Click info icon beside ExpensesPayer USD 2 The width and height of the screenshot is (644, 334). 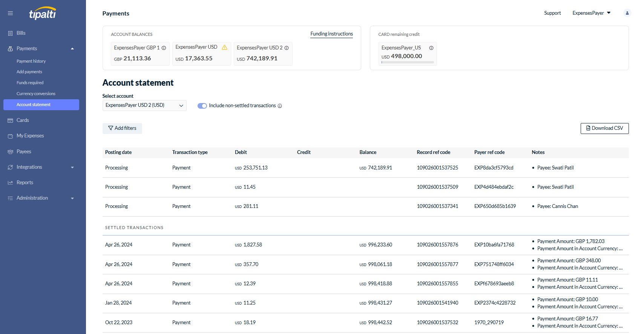[287, 48]
